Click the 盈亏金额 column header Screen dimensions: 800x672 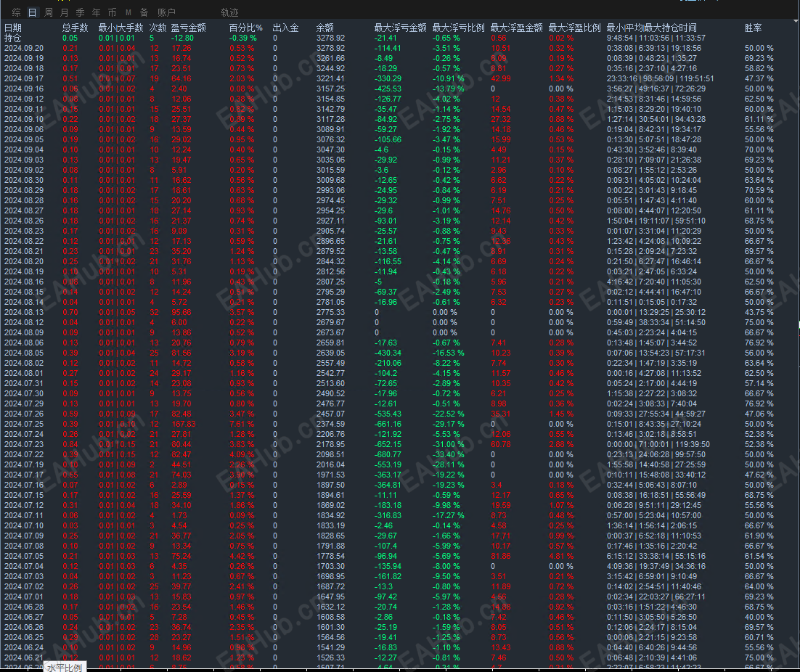click(188, 28)
